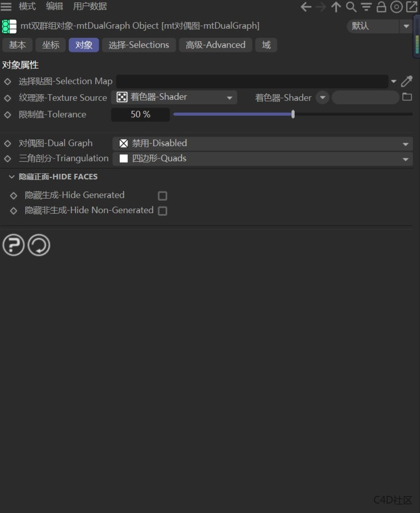Image resolution: width=420 pixels, height=513 pixels.
Task: Switch to the 高级-Advanced tab
Action: [x=215, y=45]
